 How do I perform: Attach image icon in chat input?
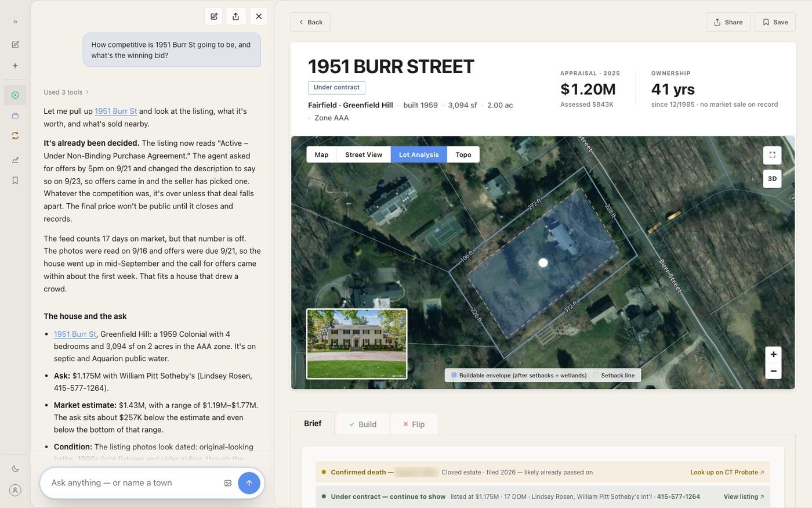[x=228, y=483]
